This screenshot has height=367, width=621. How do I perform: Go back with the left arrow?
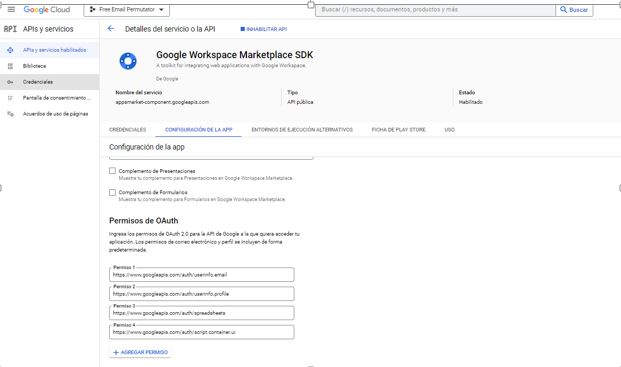111,29
